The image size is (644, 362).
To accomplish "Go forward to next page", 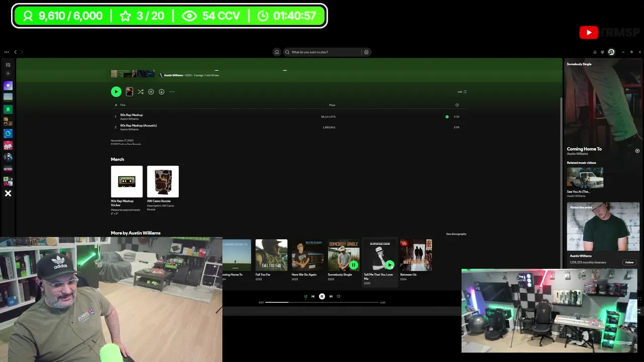I will tap(22, 52).
